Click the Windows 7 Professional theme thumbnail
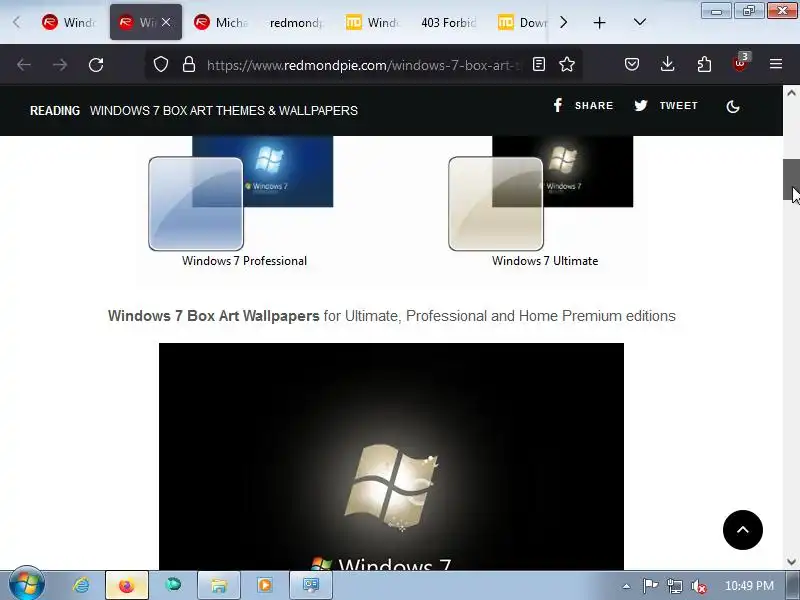The width and height of the screenshot is (800, 600). pyautogui.click(x=241, y=193)
